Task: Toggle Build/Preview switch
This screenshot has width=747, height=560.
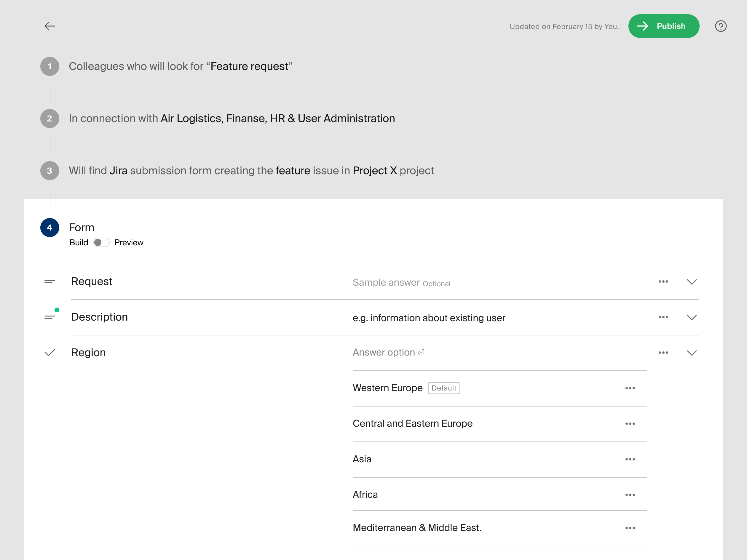Action: click(x=101, y=242)
